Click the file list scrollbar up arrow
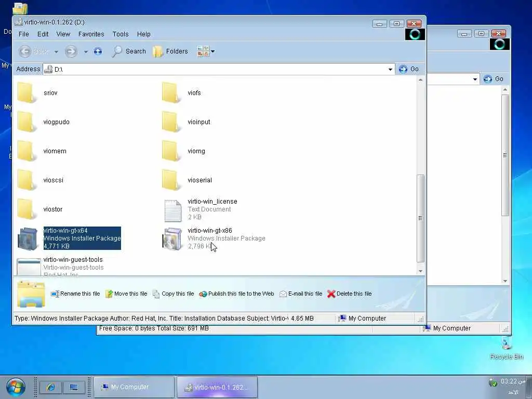 click(420, 80)
